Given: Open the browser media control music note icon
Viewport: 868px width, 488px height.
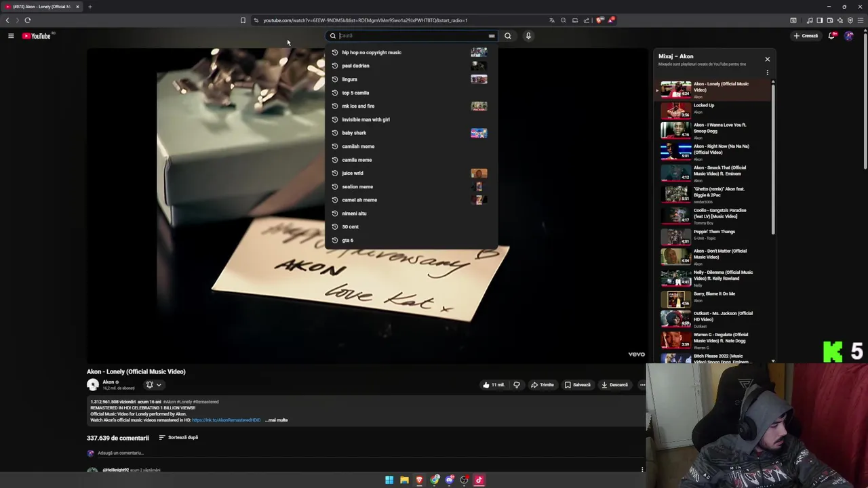Looking at the screenshot, I should [x=809, y=20].
